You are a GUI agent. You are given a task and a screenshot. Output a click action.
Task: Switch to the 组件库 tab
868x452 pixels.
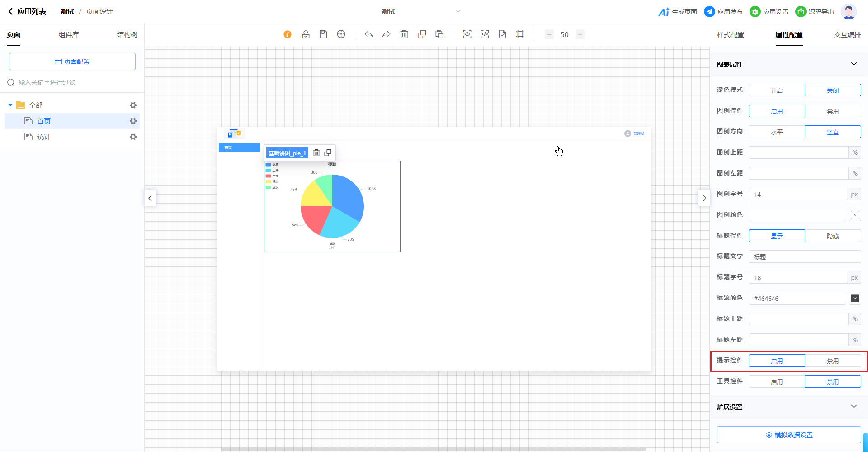click(x=69, y=35)
